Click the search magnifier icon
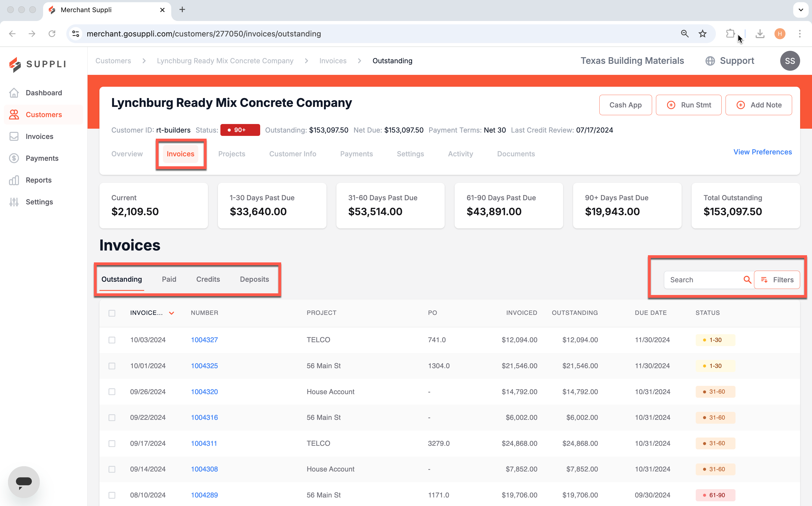 (x=747, y=280)
